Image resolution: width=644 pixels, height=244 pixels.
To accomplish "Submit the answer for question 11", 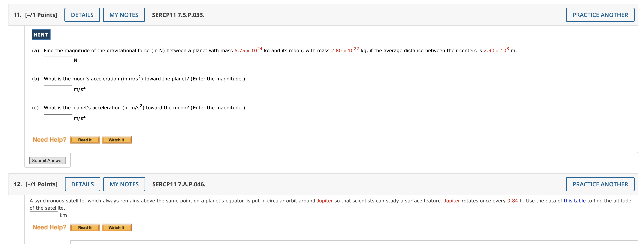I will point(47,160).
